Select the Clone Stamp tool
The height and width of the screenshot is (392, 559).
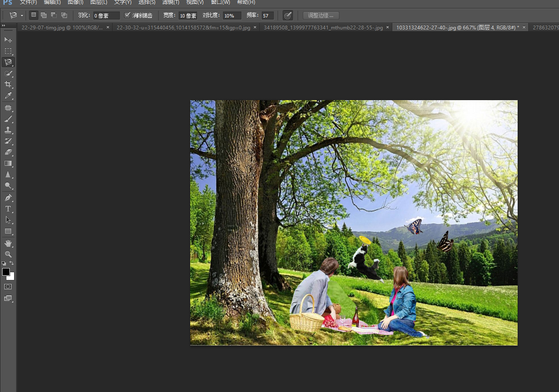[8, 130]
